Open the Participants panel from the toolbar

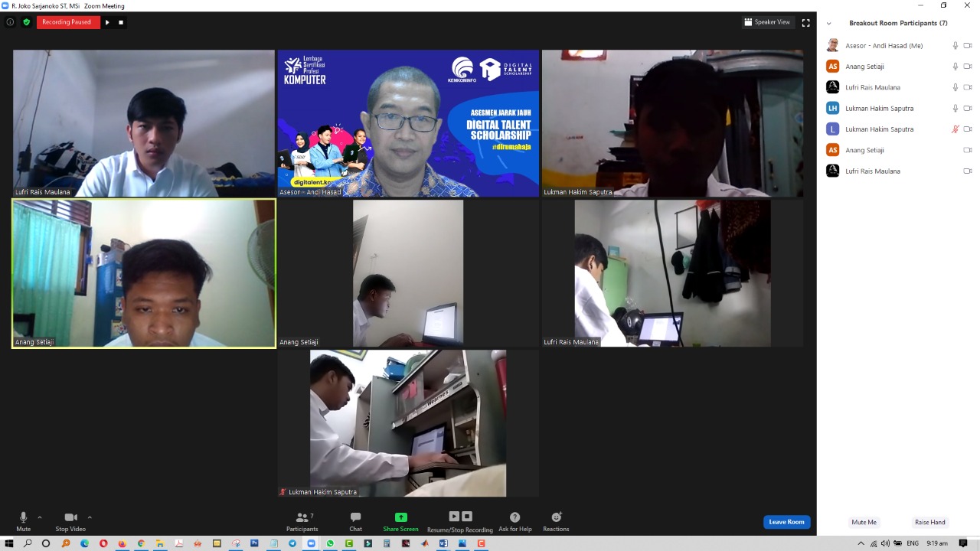(302, 521)
